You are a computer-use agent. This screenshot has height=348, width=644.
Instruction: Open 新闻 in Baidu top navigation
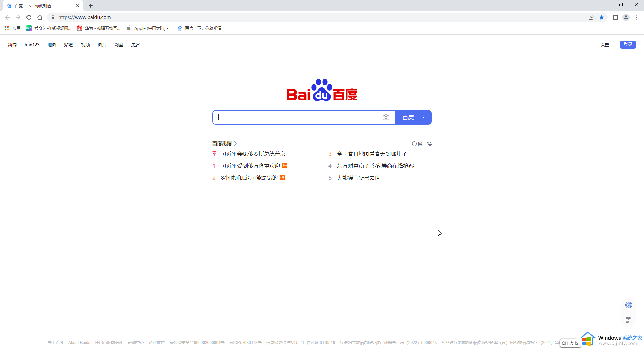point(12,45)
